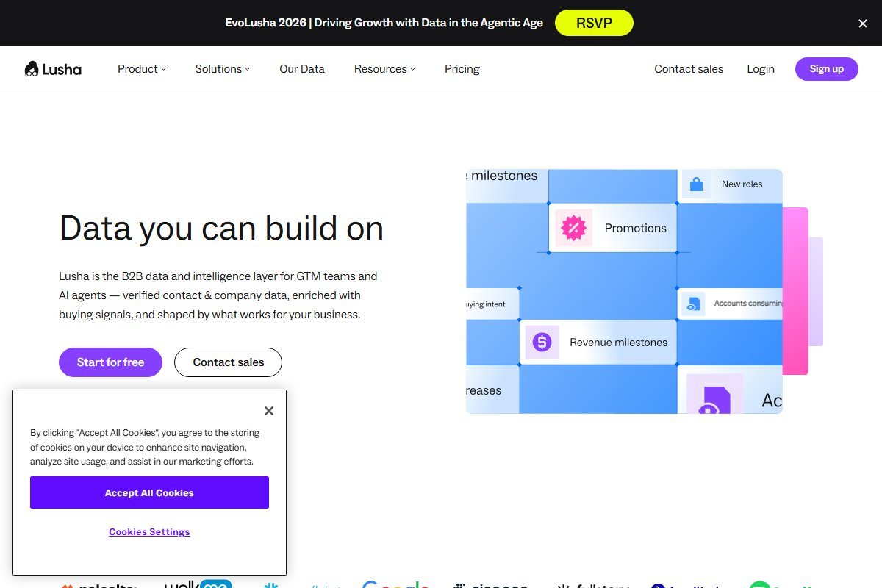Click the Promotions card
Viewport: 882px width, 588px height.
(612, 228)
